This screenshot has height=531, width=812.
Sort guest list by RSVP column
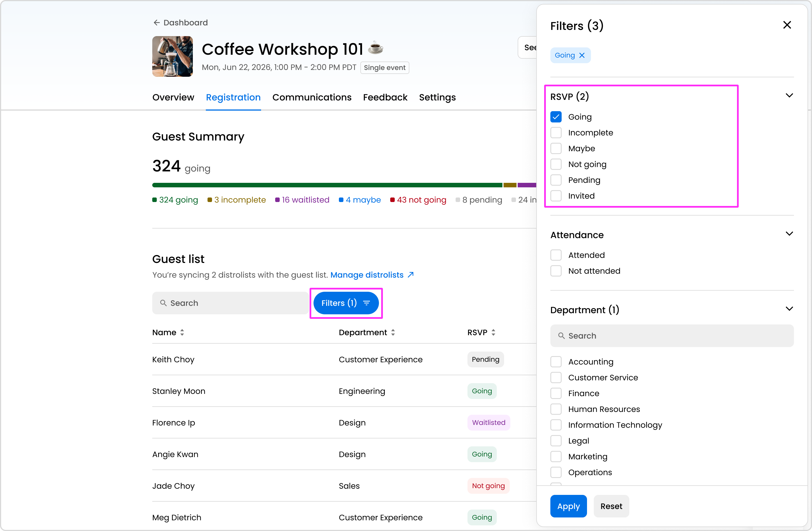[x=493, y=332]
